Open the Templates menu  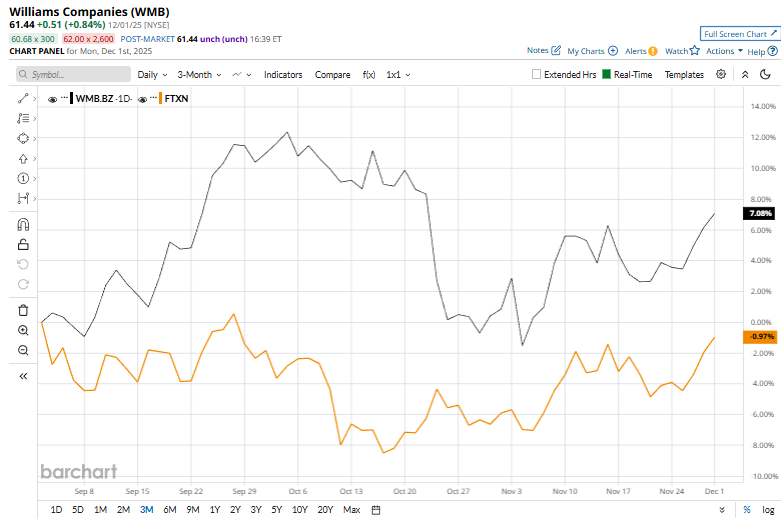684,75
